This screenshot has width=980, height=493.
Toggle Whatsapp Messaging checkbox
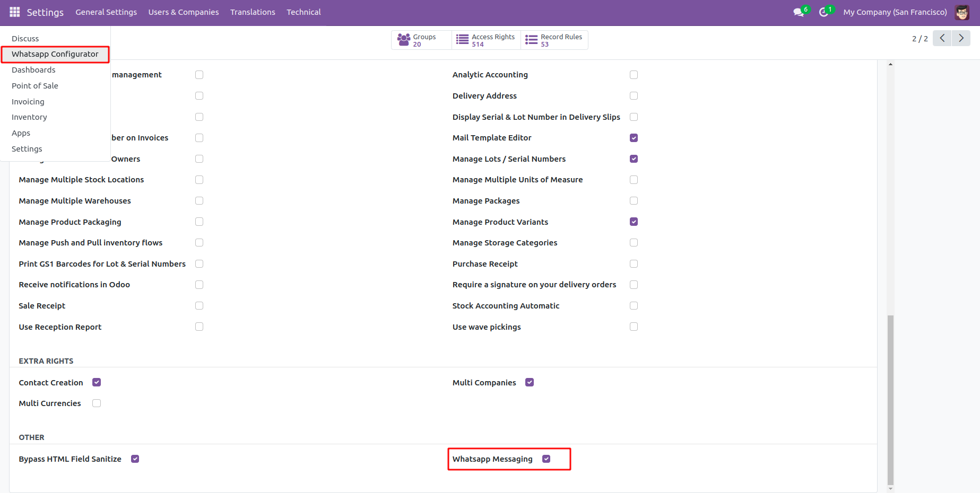point(546,459)
